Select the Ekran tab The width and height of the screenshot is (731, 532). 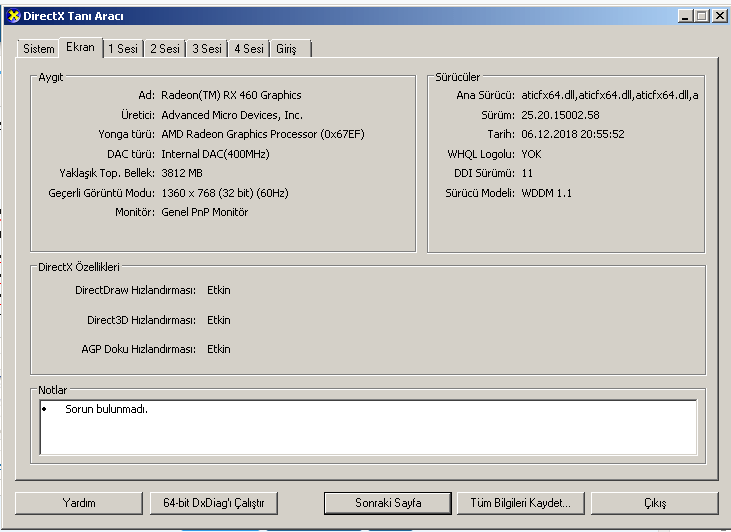80,47
